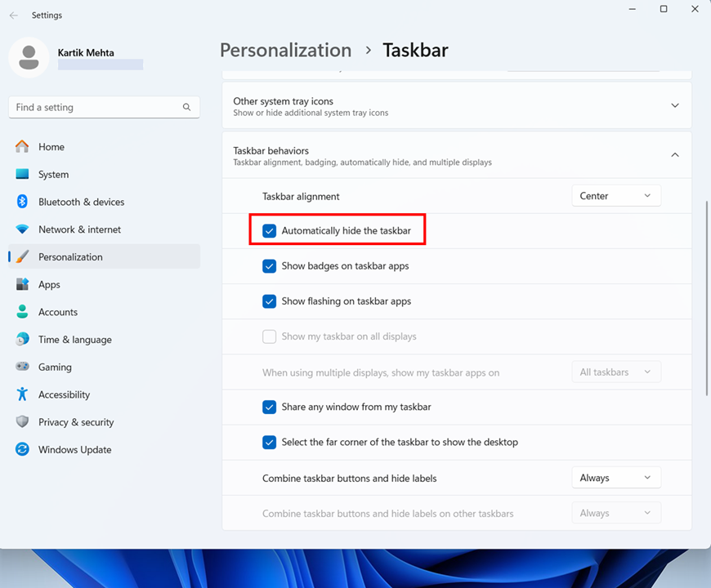Maximize the Settings window
Screen dimensions: 711x588
pos(664,9)
